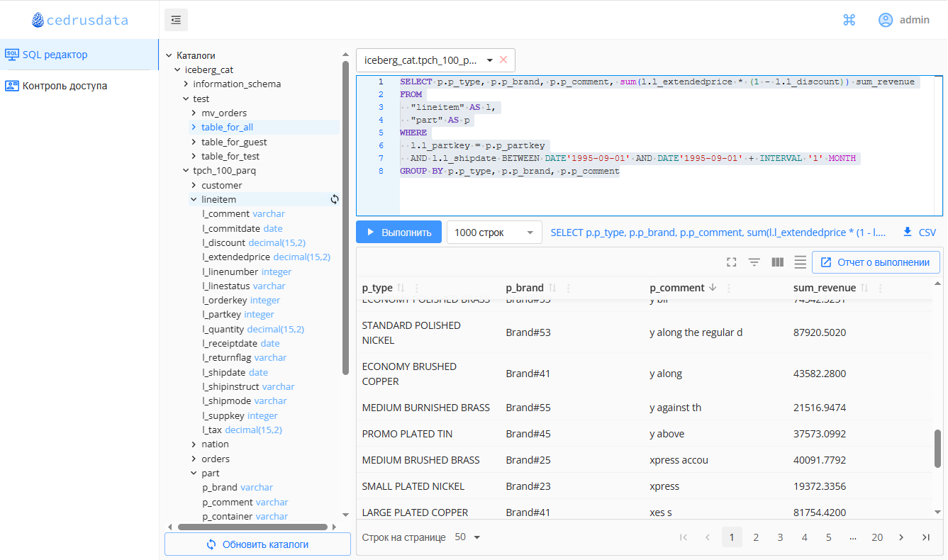Run query with Выполнить button
This screenshot has width=948, height=560.
pos(398,233)
